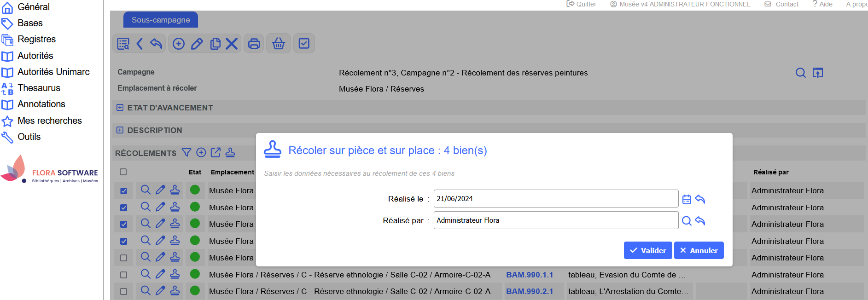Click the calendar icon beside Réalisé le
Viewport: 868px width, 300px height.
tap(687, 199)
